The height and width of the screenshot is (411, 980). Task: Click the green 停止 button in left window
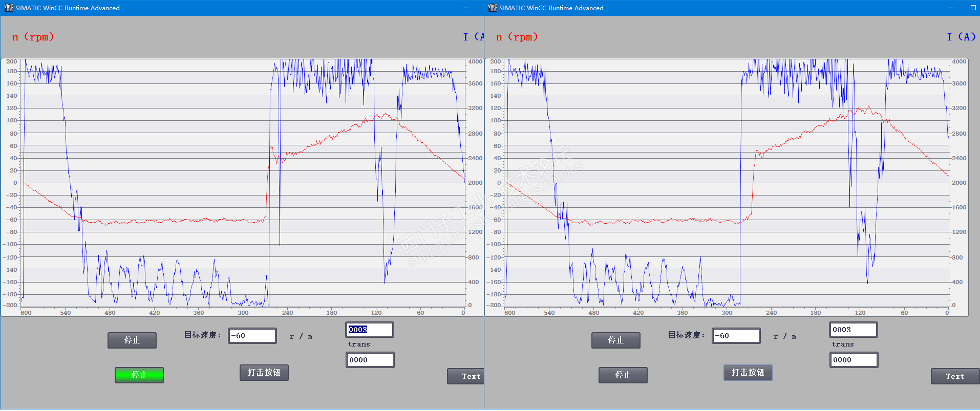tap(139, 375)
